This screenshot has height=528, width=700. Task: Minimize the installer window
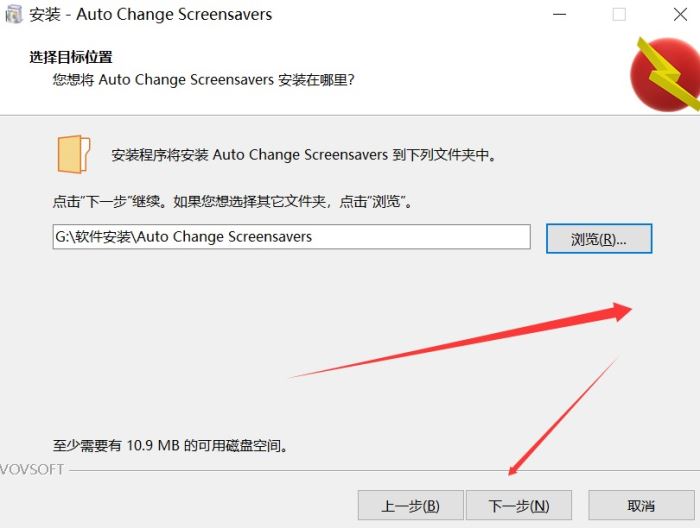(559, 14)
